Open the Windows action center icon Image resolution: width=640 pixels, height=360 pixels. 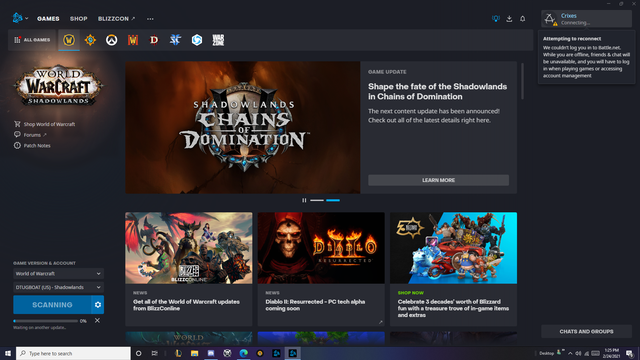tap(629, 353)
